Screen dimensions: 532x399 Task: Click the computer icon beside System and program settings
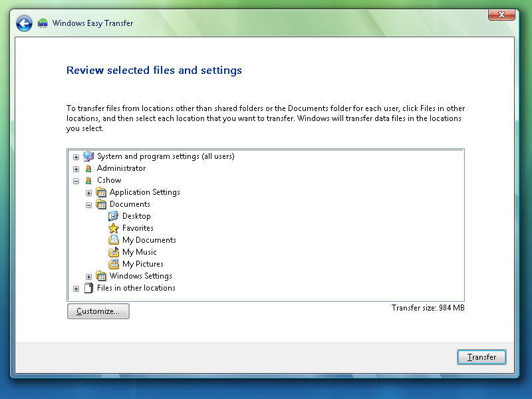[x=88, y=156]
